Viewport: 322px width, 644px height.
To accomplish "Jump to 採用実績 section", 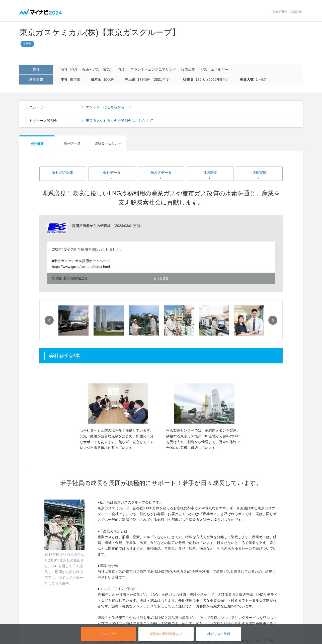I will tap(259, 174).
